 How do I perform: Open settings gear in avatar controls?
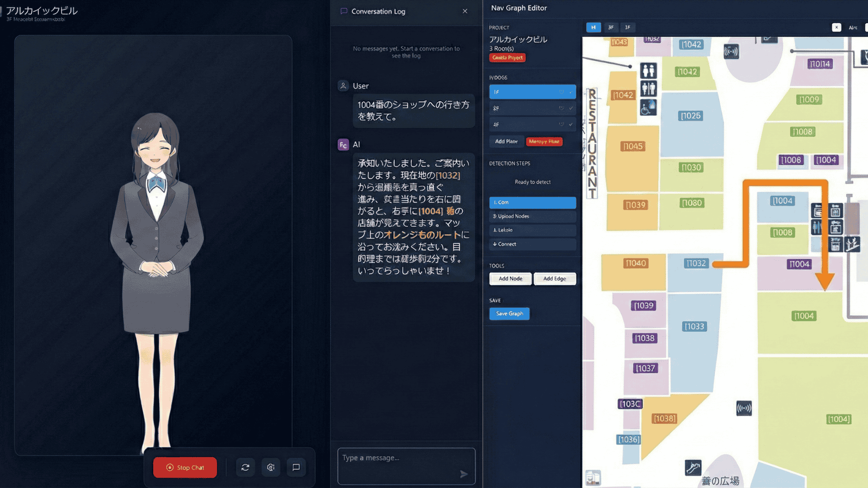(x=270, y=467)
